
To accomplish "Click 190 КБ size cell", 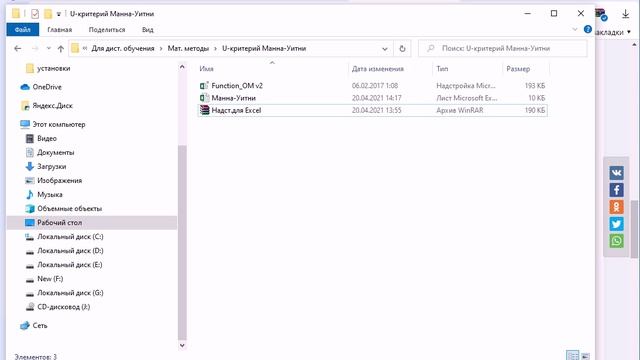I will (x=535, y=110).
